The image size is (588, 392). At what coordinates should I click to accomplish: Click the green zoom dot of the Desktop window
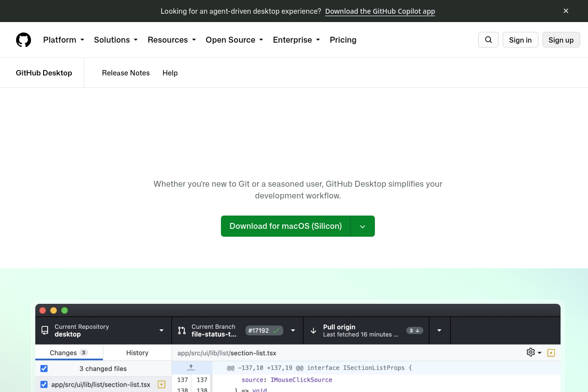pyautogui.click(x=65, y=310)
